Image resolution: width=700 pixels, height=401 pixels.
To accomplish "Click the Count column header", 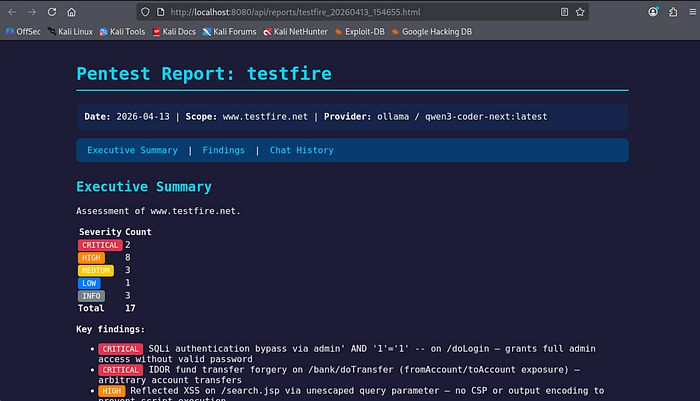I will 138,232.
